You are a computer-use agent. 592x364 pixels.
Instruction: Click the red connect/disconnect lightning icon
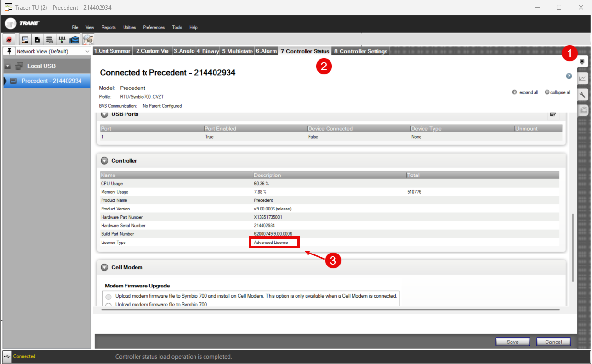pyautogui.click(x=9, y=39)
